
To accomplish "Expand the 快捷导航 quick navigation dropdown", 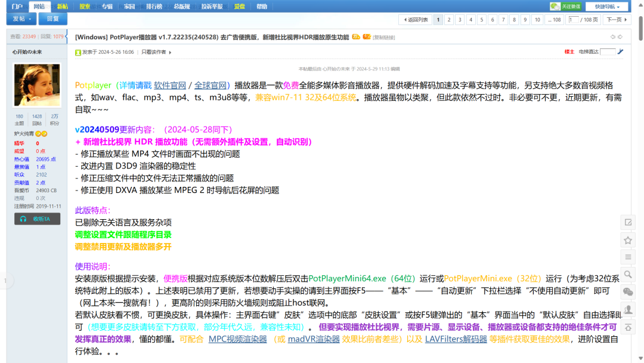I will 607,7.
